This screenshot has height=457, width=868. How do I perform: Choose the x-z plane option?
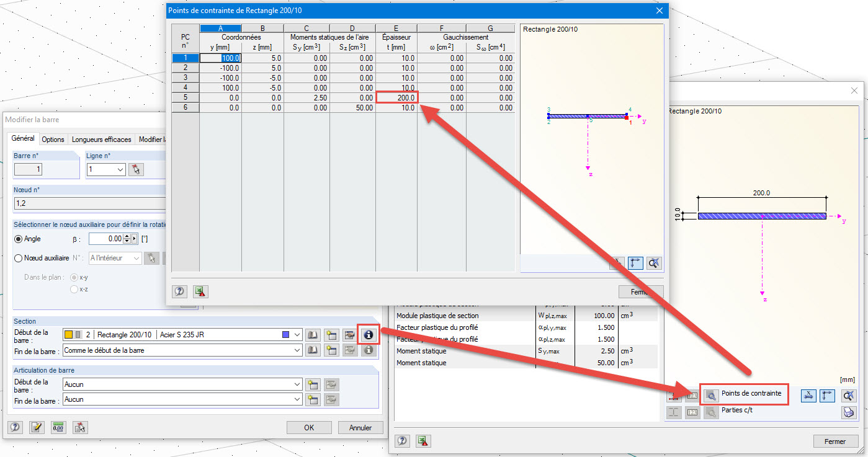pos(74,289)
